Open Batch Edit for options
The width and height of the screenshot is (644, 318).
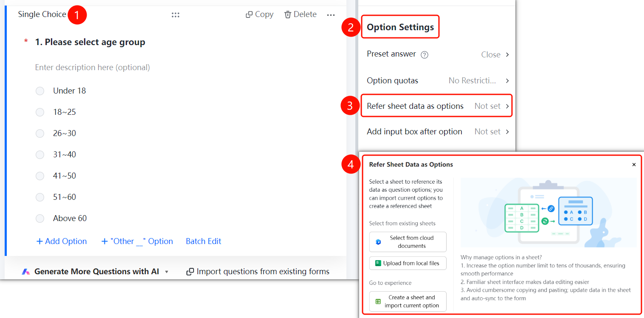click(204, 241)
